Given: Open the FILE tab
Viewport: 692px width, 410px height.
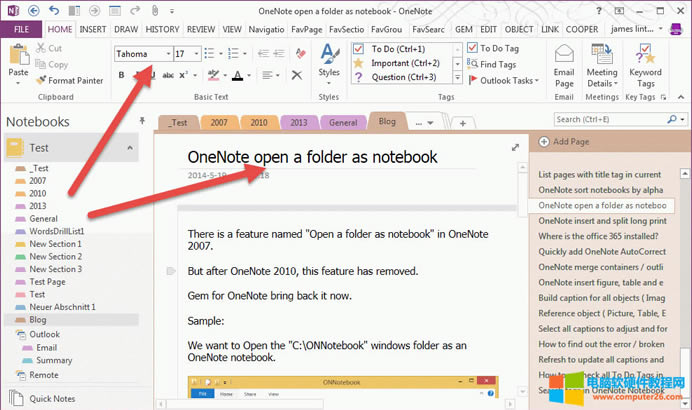Looking at the screenshot, I should 21,29.
